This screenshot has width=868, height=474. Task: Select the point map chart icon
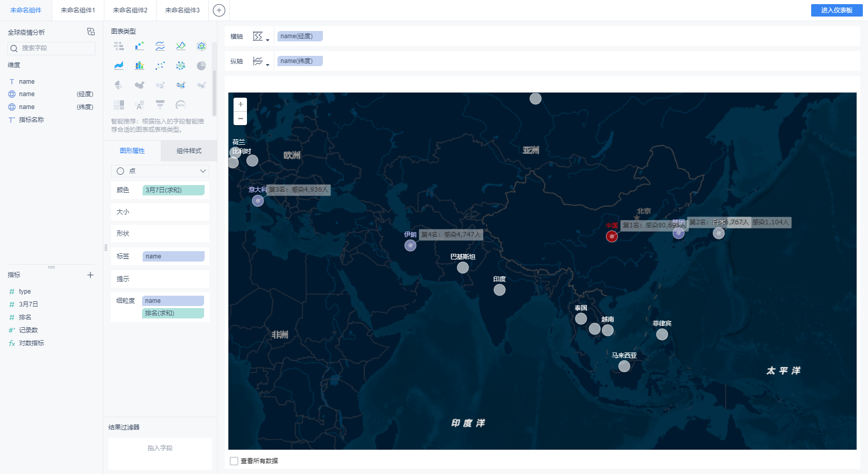point(160,85)
